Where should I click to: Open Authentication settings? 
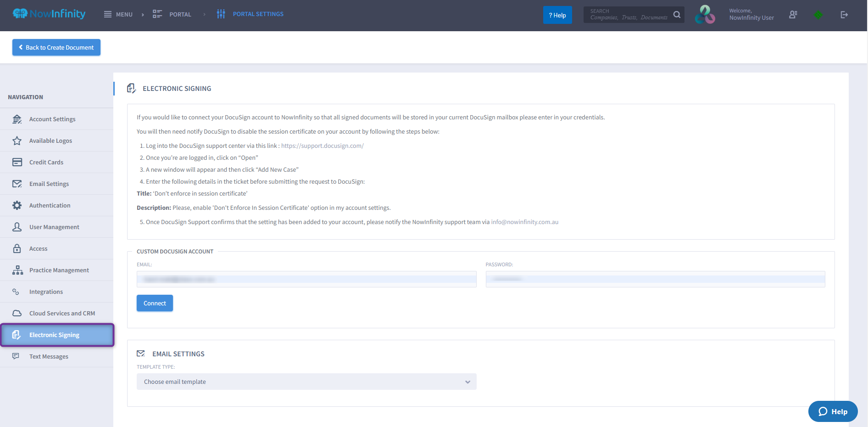(57, 205)
